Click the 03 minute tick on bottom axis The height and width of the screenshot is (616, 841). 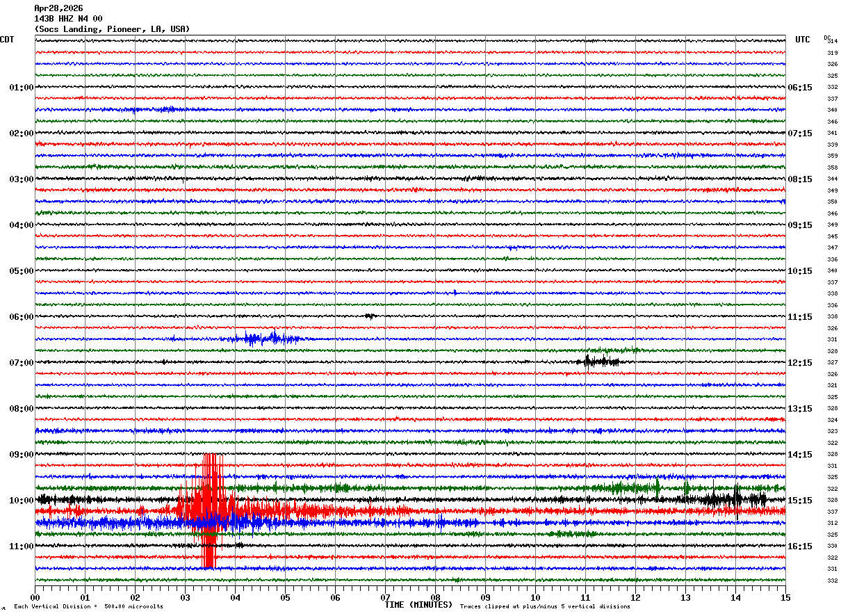pos(185,597)
